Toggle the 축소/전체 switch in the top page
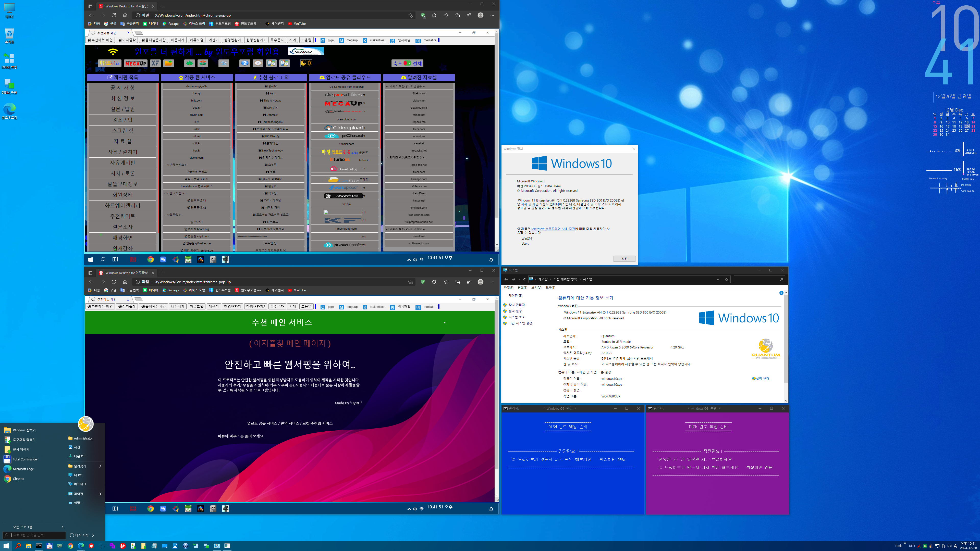 click(408, 64)
